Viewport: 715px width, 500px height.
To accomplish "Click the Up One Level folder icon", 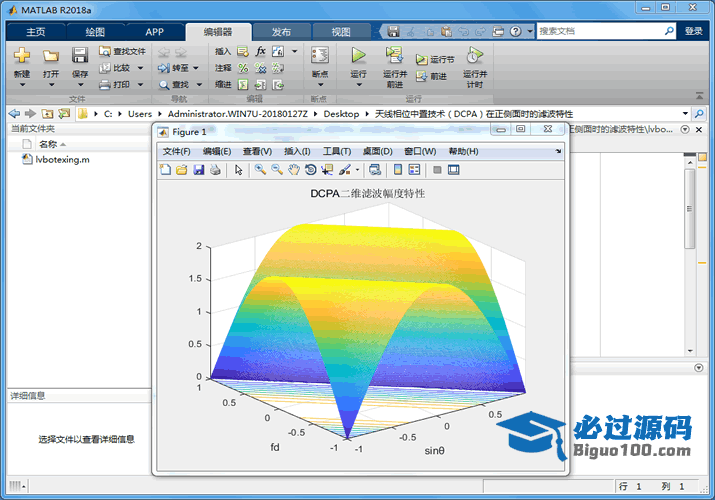I will pos(47,113).
